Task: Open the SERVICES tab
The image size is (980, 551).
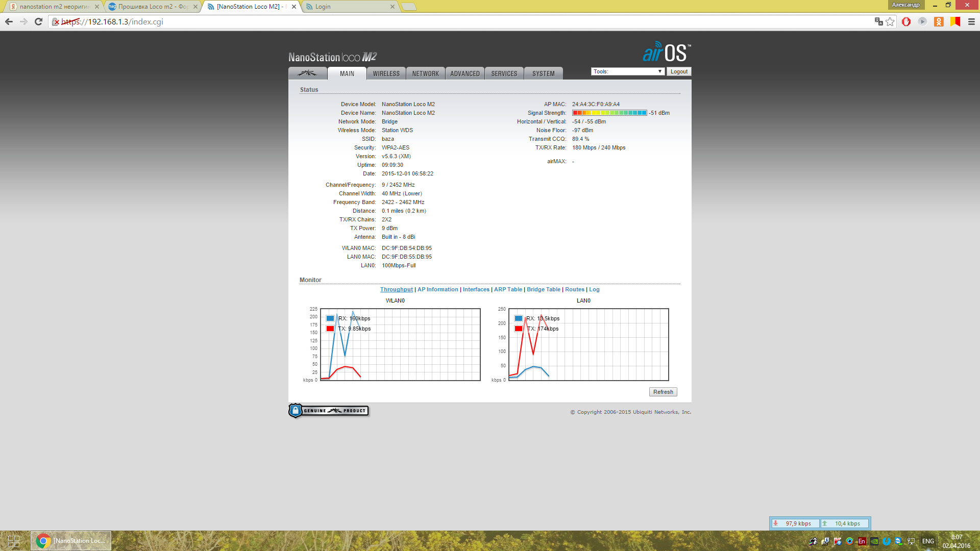Action: pyautogui.click(x=504, y=73)
